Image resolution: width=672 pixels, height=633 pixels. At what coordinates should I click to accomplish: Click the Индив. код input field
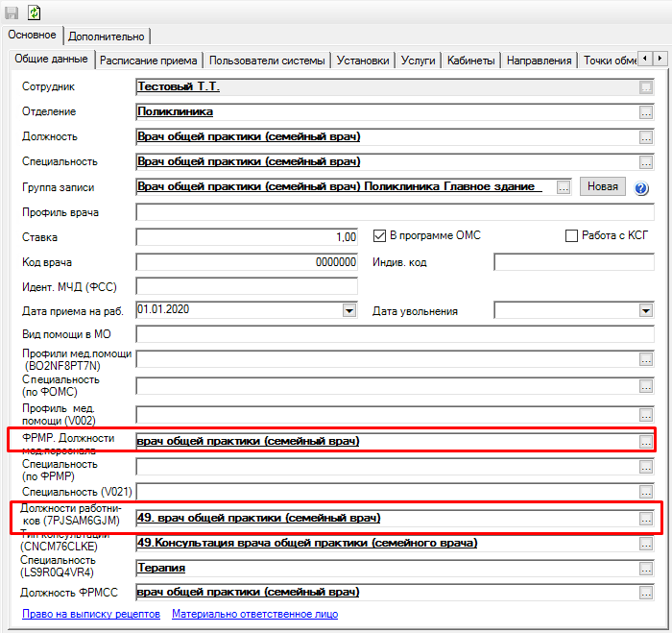(x=574, y=261)
